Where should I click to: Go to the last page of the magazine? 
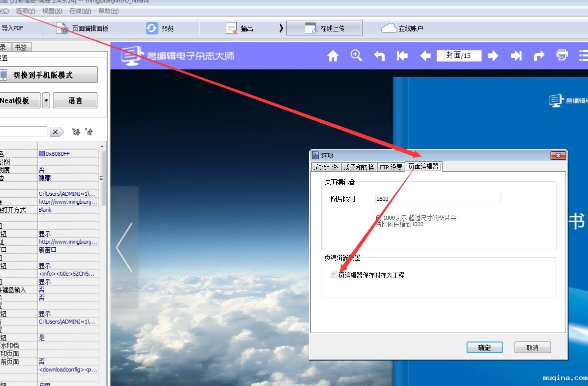pos(516,55)
